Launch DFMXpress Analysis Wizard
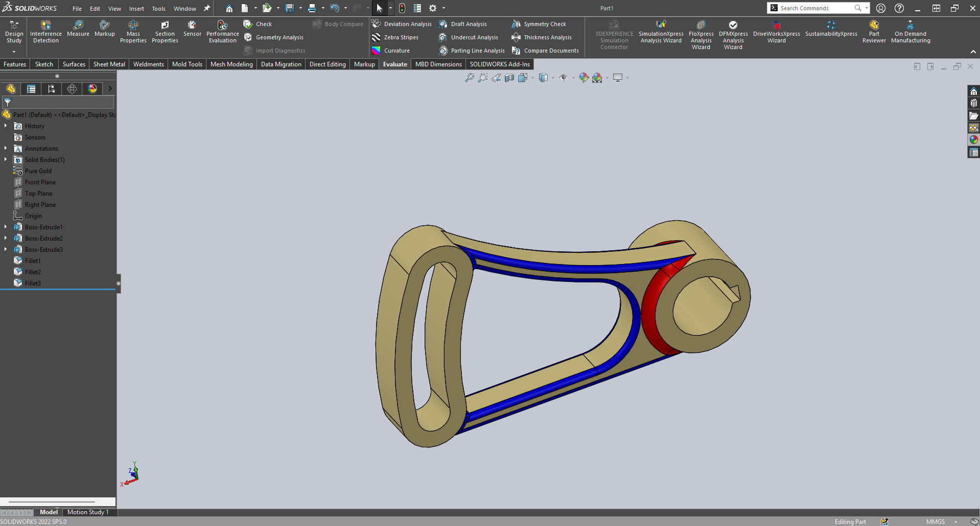The height and width of the screenshot is (526, 980). [x=733, y=35]
